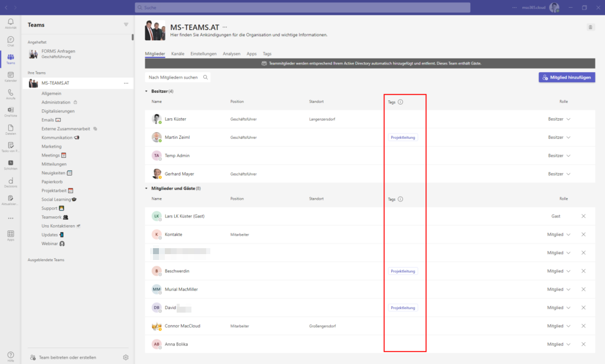
Task: Open the manage-teams gear icon
Action: tap(126, 357)
